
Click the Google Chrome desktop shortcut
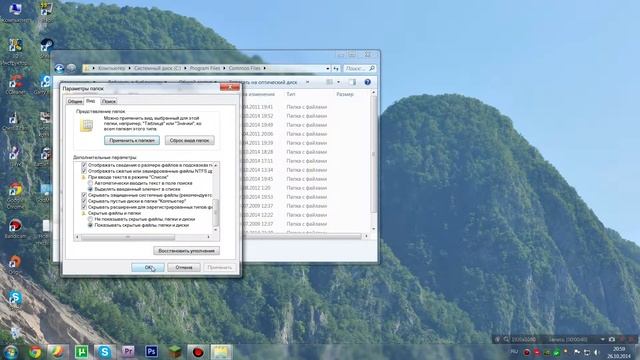tap(16, 195)
